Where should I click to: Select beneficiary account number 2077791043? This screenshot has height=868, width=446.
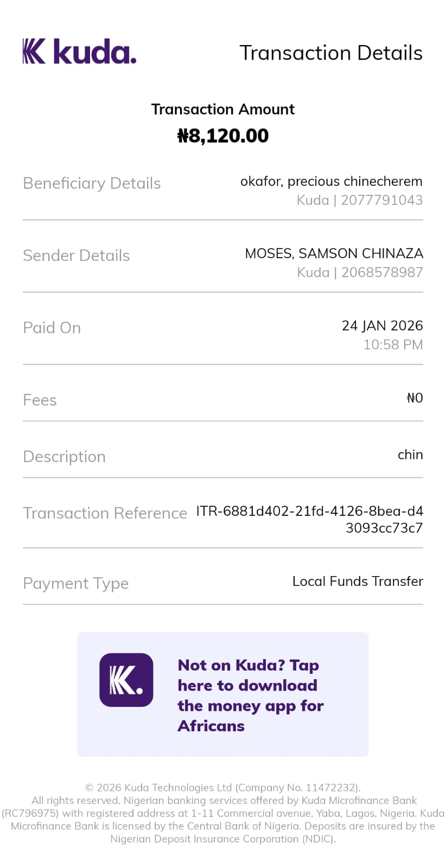click(x=381, y=200)
